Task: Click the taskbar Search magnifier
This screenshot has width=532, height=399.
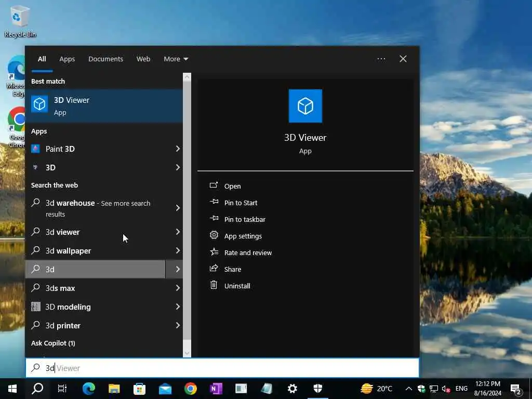Action: click(x=37, y=389)
